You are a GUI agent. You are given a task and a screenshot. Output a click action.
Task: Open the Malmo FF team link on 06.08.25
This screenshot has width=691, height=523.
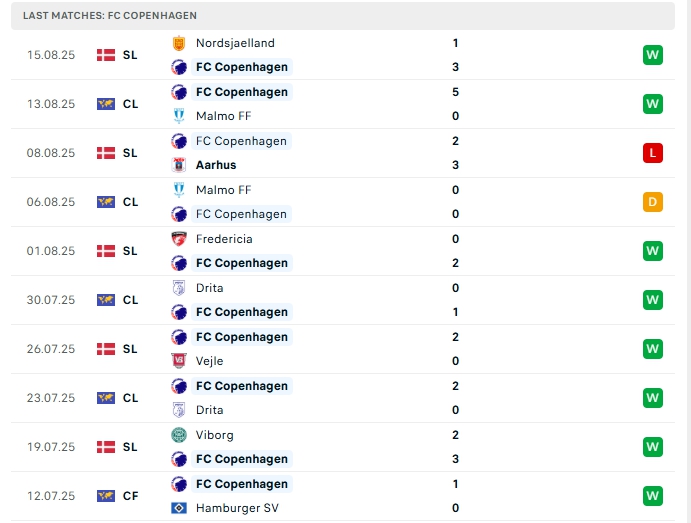pos(223,190)
